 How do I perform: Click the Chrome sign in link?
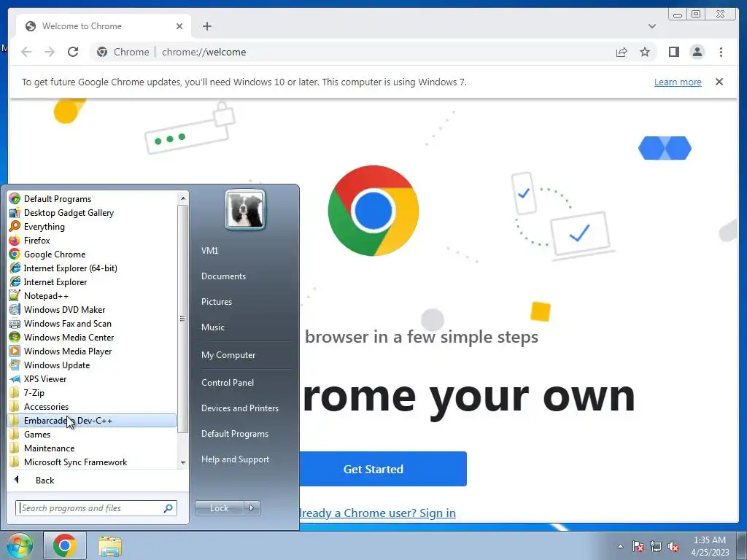tap(377, 513)
